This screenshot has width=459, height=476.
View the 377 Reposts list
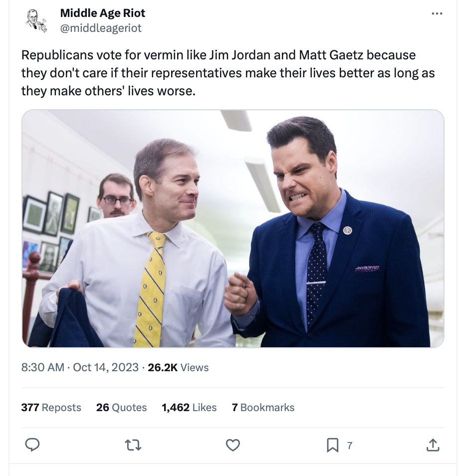(51, 407)
